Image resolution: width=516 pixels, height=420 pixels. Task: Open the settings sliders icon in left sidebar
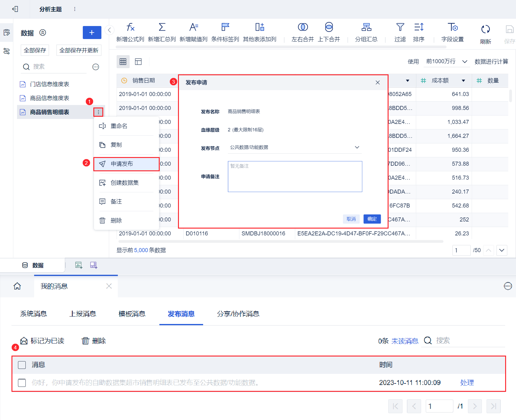click(7, 51)
